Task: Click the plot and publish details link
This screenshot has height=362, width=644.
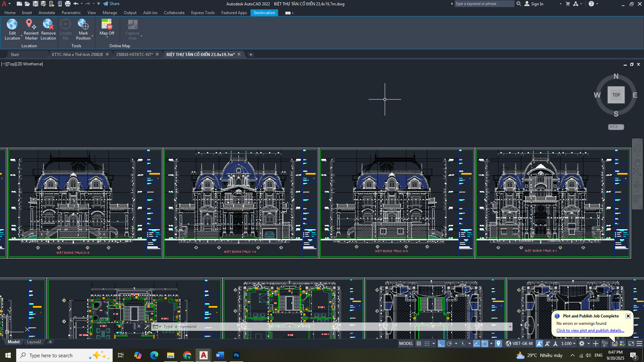Action: coord(590,330)
